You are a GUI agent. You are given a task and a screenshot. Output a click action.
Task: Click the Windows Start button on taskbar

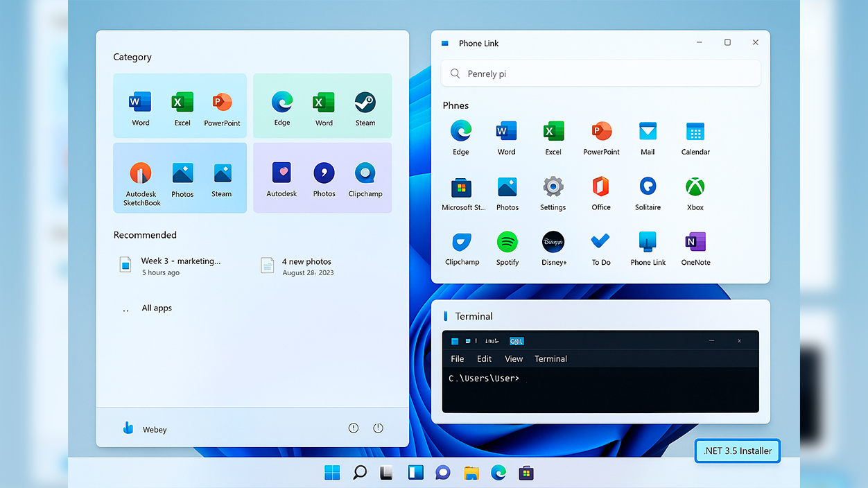332,473
